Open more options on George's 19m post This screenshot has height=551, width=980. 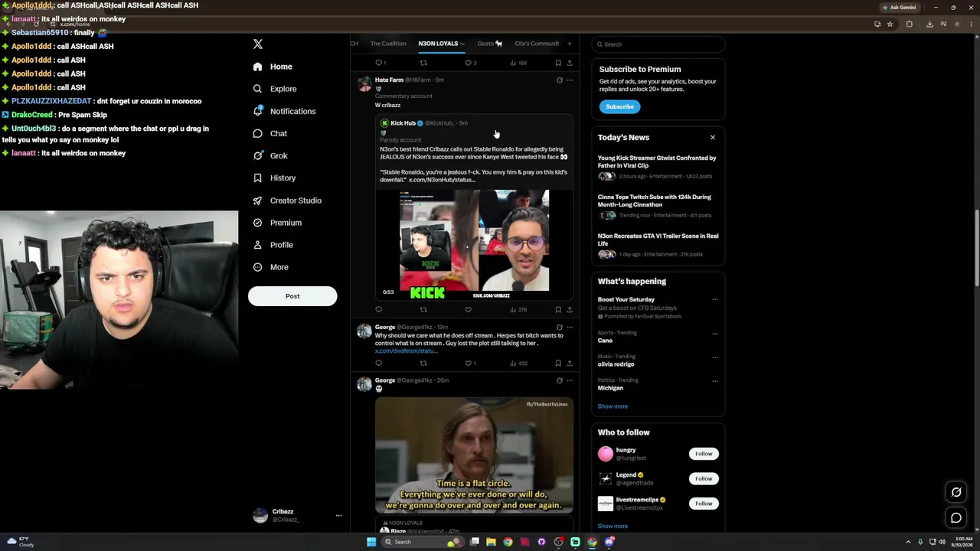tap(570, 328)
